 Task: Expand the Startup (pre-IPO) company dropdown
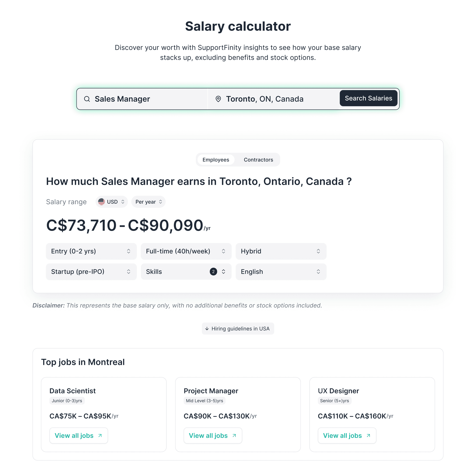(91, 272)
